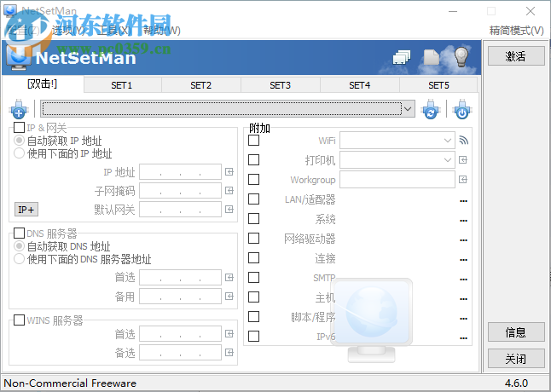Click the IP+ button
This screenshot has width=551, height=392.
point(26,210)
